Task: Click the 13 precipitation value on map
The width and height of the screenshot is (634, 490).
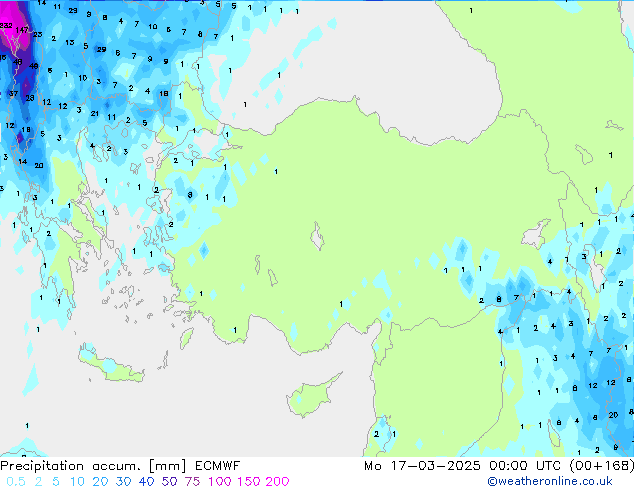Action: click(70, 42)
